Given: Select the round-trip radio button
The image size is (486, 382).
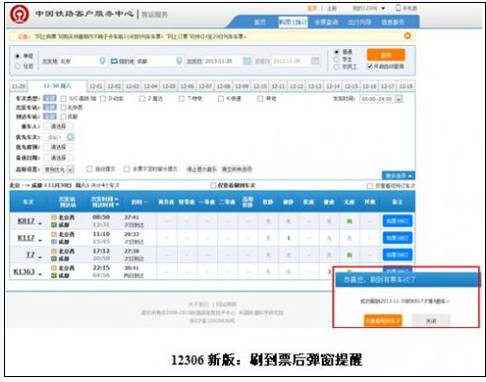Looking at the screenshot, I should pos(18,66).
